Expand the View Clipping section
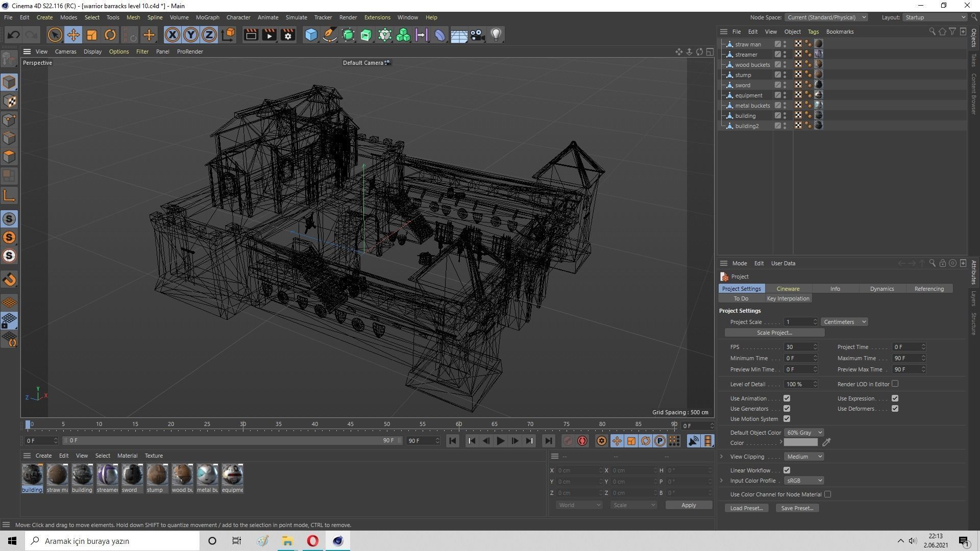The height and width of the screenshot is (551, 980). click(722, 457)
